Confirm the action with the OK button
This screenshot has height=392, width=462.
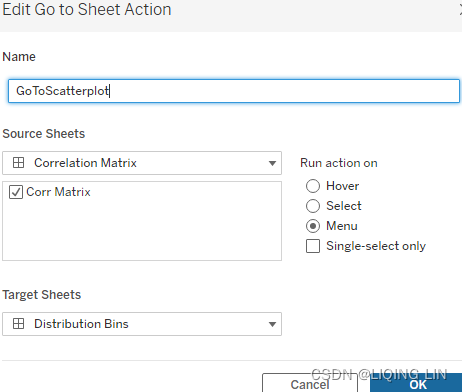[416, 383]
